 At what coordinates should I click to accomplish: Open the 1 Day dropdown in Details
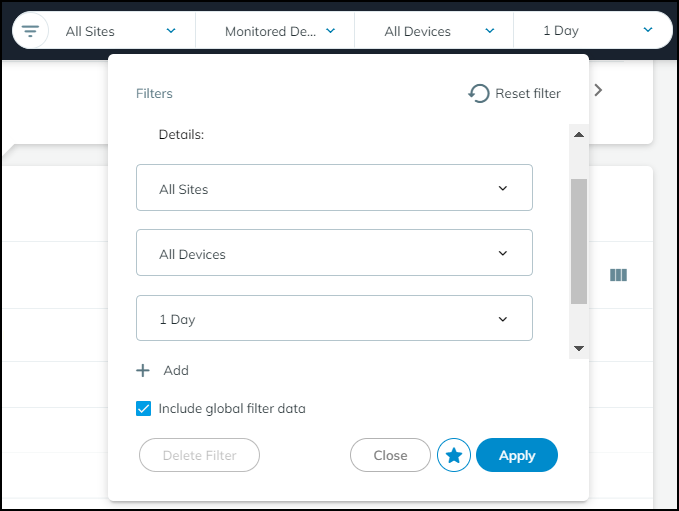pyautogui.click(x=334, y=319)
